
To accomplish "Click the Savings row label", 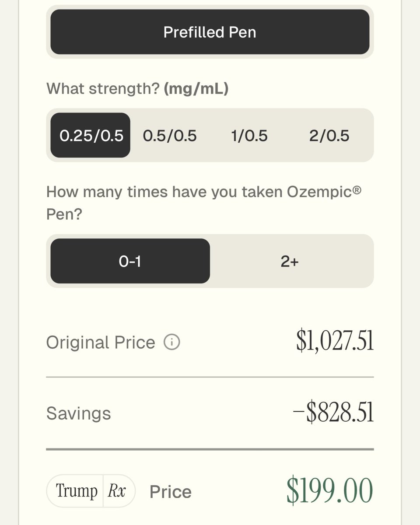I will tap(79, 413).
